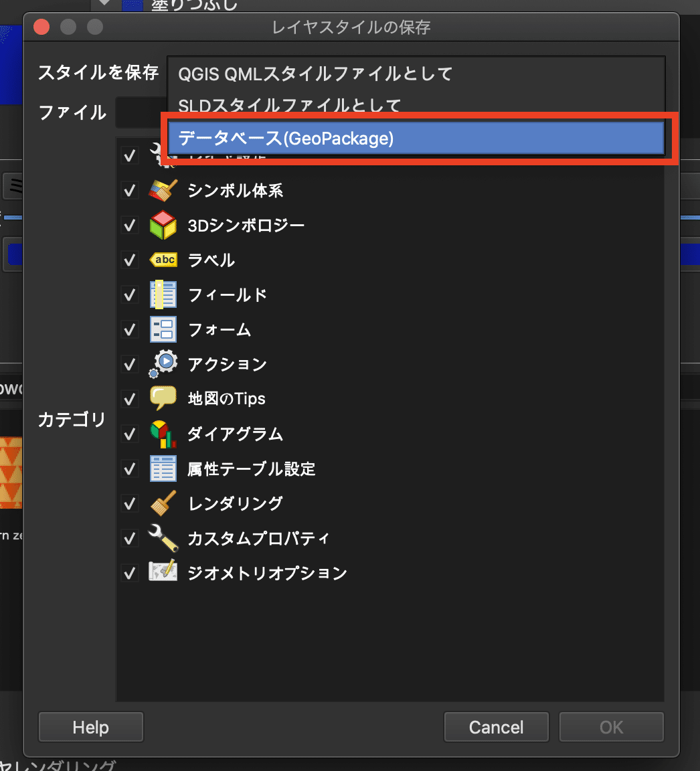Screen dimensions: 700x771
Task: Click the 地図のTips speech bubble icon
Action: pos(163,398)
